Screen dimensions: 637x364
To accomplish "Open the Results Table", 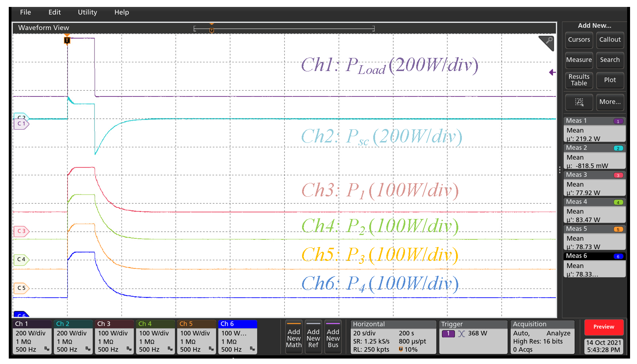I will (579, 80).
